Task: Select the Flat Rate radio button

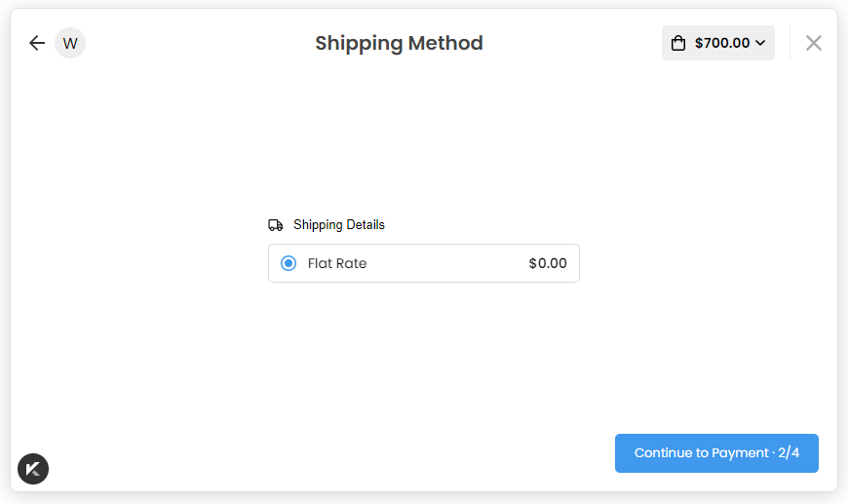Action: (x=289, y=263)
